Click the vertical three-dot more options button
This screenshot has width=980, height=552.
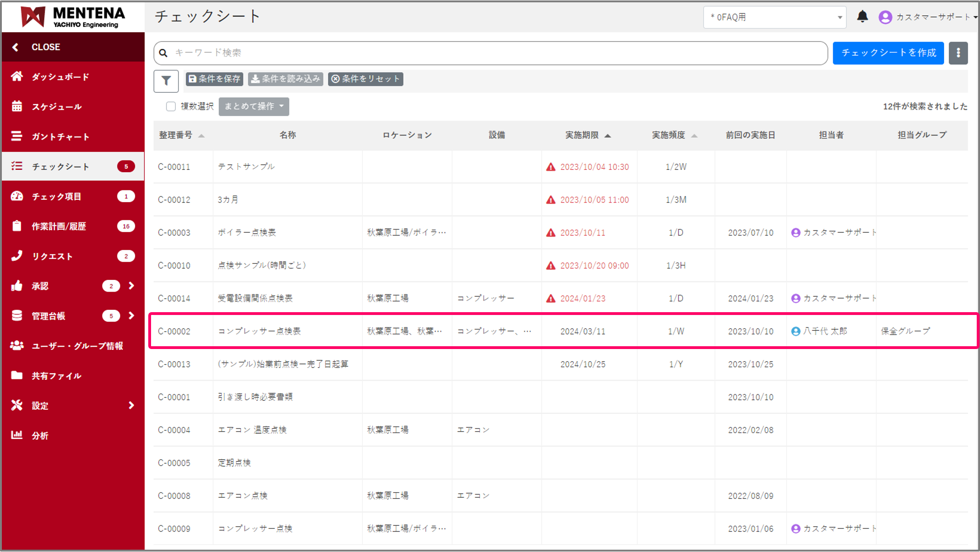(x=958, y=53)
